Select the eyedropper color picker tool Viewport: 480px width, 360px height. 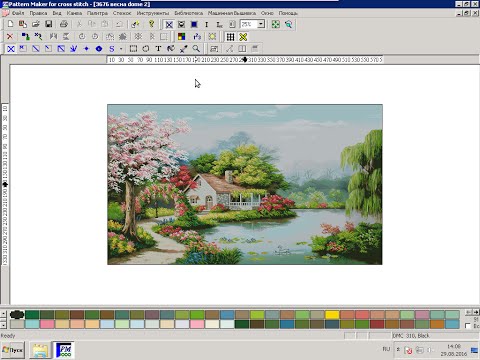tap(184, 49)
